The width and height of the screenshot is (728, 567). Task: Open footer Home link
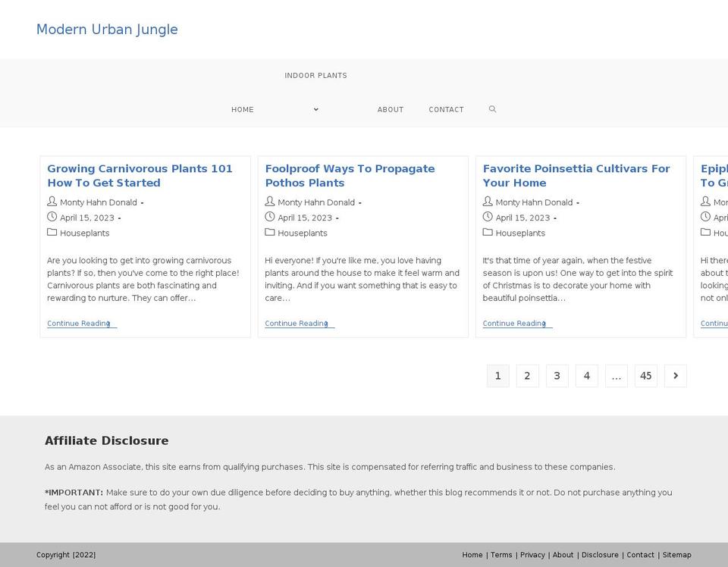pos(472,555)
